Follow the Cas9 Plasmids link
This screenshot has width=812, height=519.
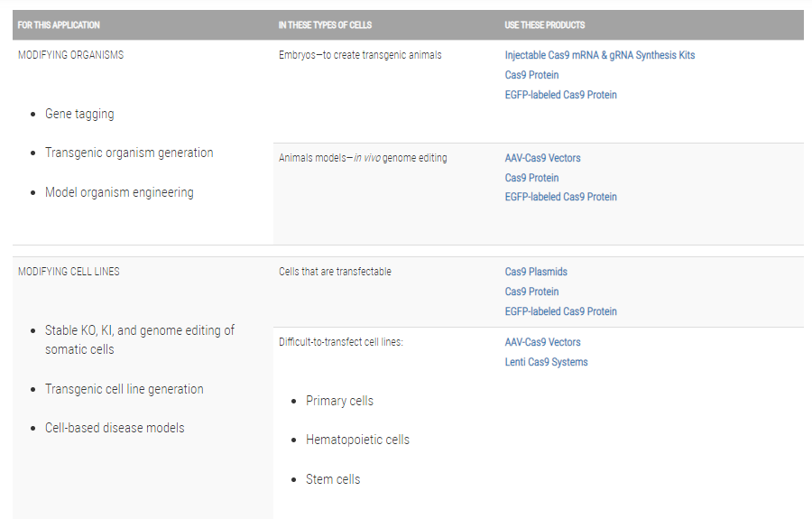click(x=536, y=272)
